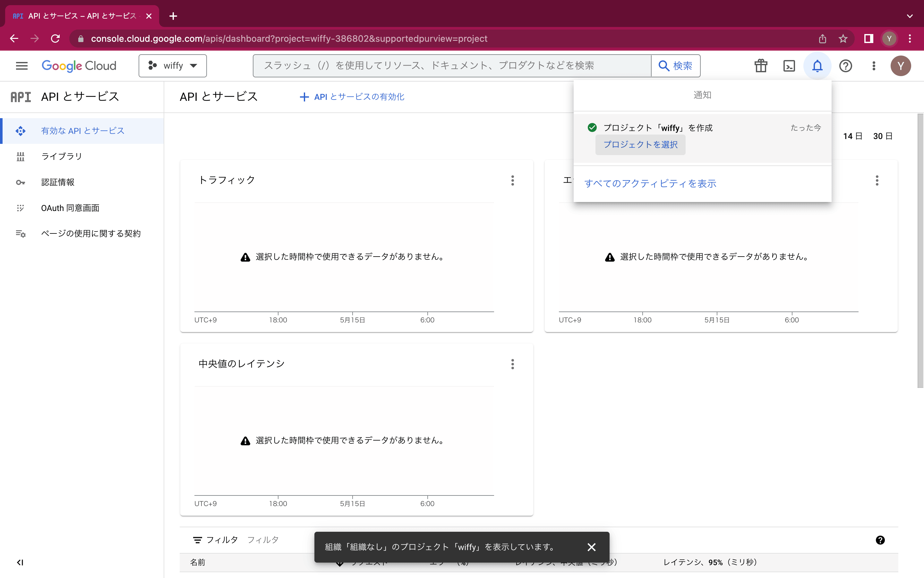
Task: Collapse the left sidebar panel
Action: pyautogui.click(x=20, y=562)
